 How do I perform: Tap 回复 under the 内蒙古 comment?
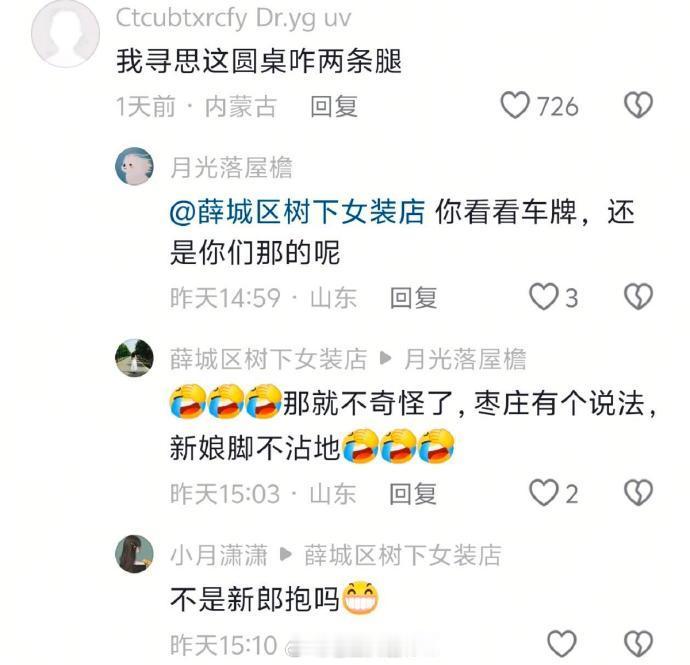pos(334,107)
